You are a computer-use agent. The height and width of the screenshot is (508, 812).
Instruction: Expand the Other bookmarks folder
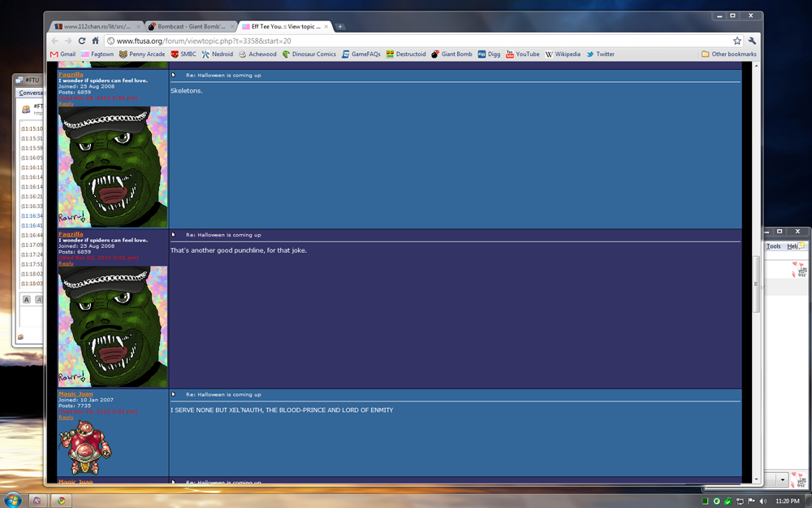(728, 54)
